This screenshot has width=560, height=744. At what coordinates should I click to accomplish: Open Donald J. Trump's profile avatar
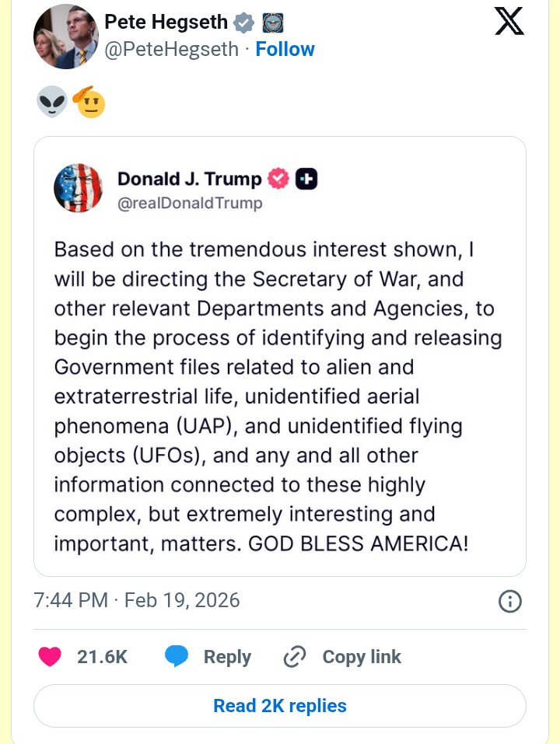[x=78, y=189]
